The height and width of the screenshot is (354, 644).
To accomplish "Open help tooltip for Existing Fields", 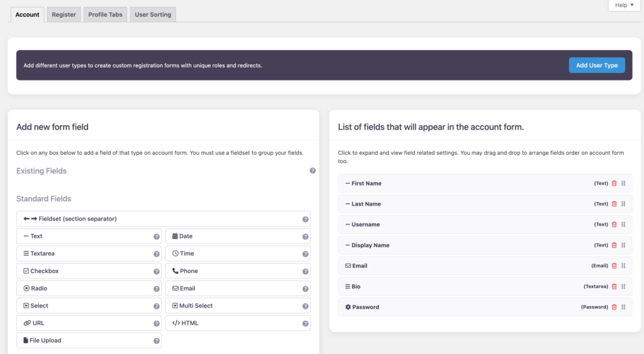I will (313, 171).
